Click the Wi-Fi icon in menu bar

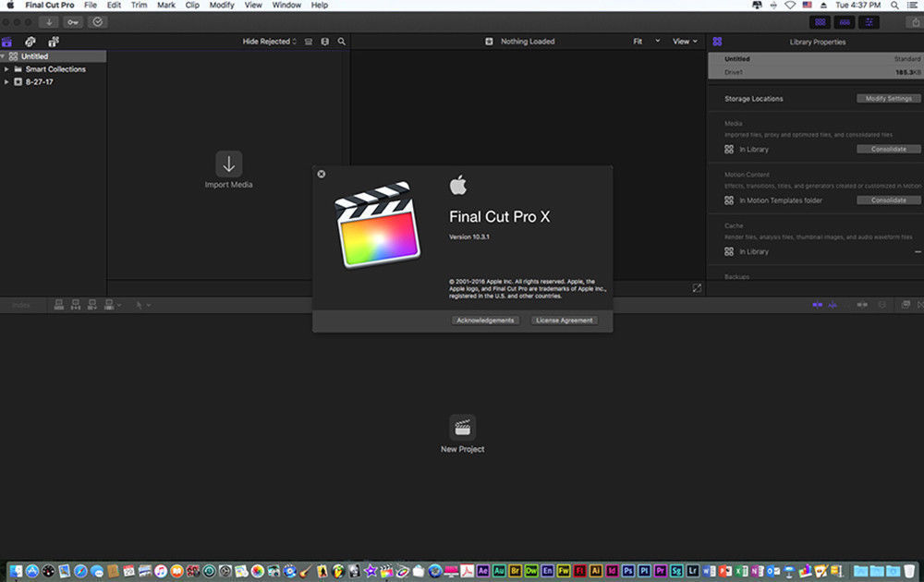pos(790,6)
